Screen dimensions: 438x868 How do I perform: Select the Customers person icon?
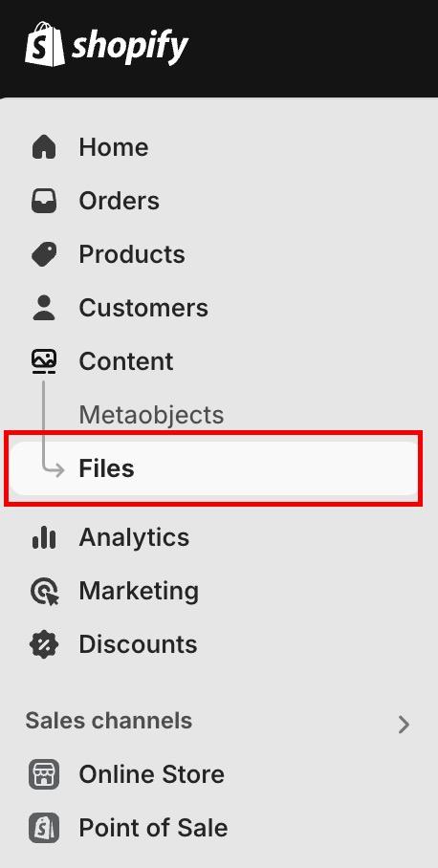(x=44, y=308)
